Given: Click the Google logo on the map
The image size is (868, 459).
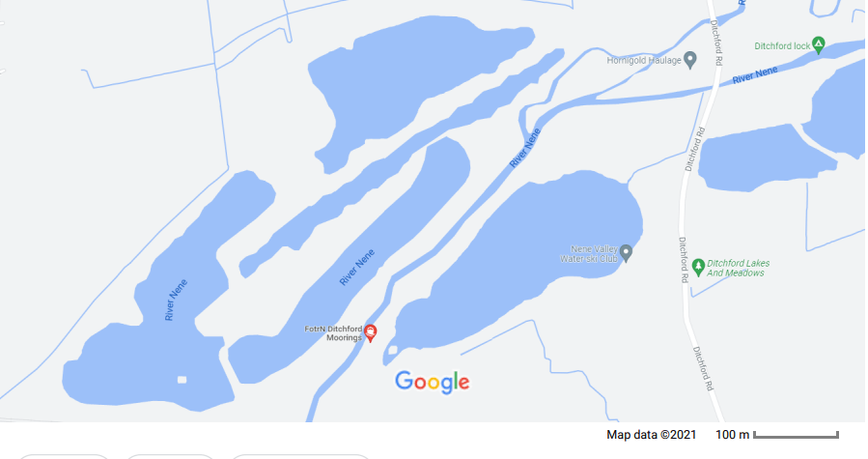Looking at the screenshot, I should 433,382.
